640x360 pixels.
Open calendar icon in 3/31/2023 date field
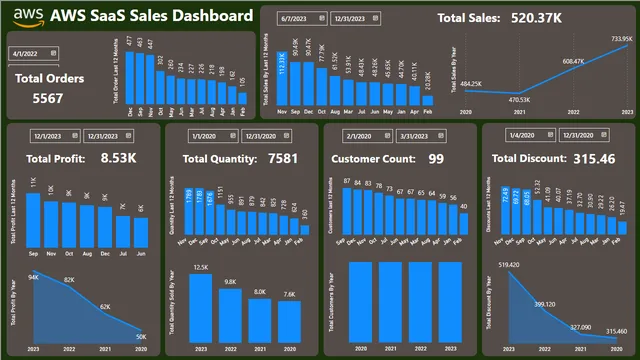(x=441, y=136)
